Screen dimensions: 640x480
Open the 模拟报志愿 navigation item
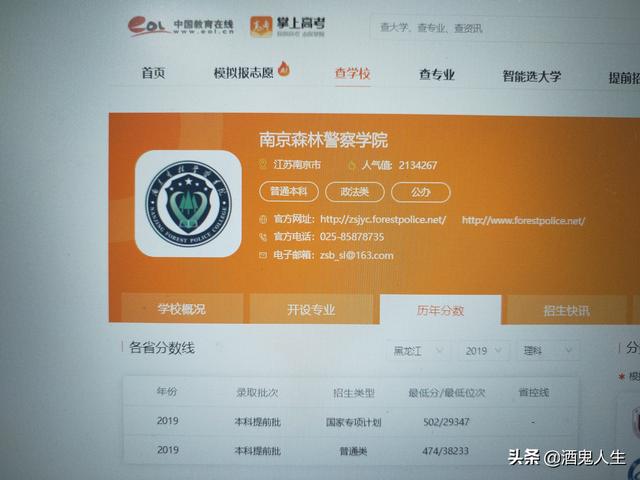[244, 73]
